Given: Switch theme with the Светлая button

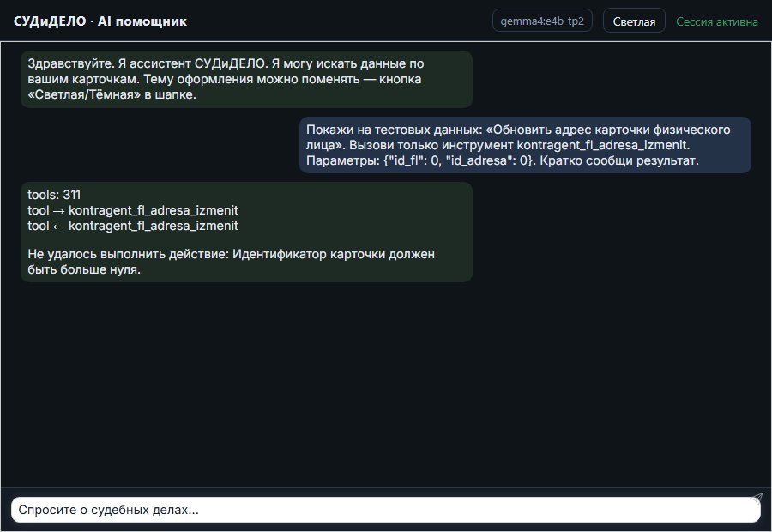Looking at the screenshot, I should pos(634,21).
